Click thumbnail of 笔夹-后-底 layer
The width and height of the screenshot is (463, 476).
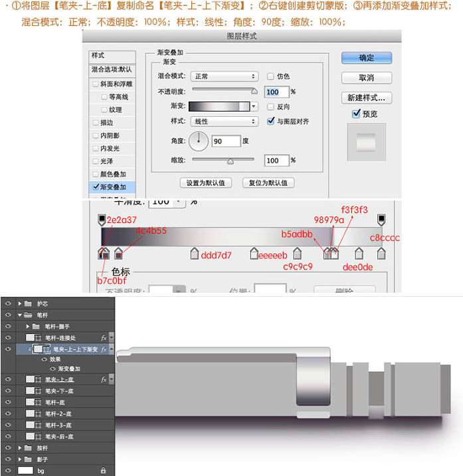(x=30, y=436)
